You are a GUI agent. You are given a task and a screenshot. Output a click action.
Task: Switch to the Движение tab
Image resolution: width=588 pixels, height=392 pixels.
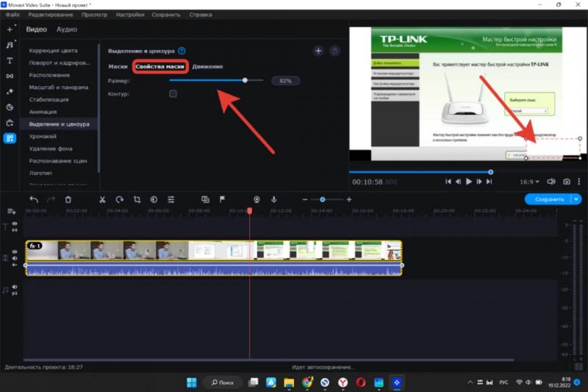click(x=208, y=67)
